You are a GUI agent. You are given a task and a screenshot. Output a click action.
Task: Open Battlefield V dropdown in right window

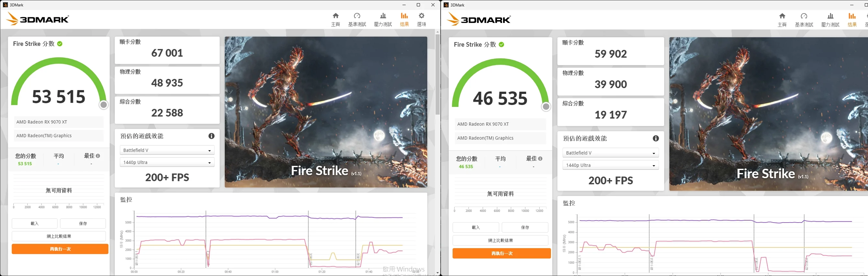point(610,153)
